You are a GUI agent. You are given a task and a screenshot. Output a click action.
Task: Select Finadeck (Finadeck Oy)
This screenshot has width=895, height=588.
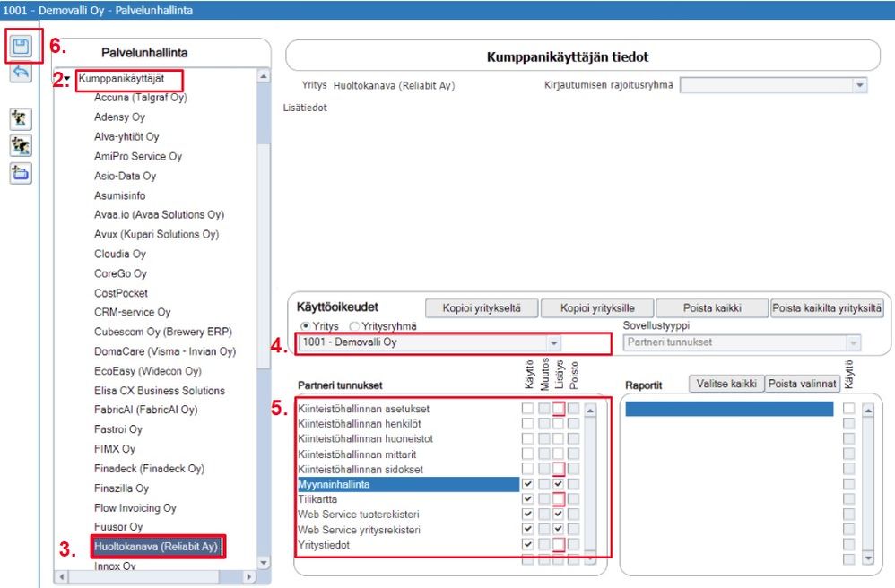point(149,469)
